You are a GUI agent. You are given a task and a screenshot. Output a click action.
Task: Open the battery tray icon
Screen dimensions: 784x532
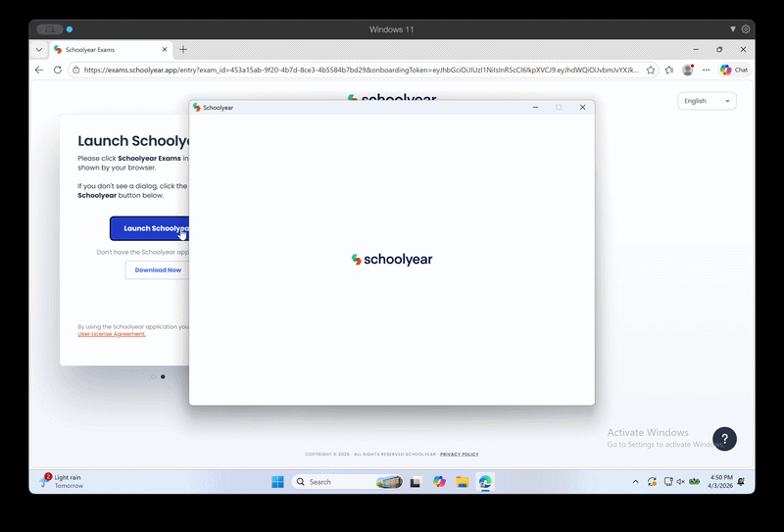pos(695,481)
